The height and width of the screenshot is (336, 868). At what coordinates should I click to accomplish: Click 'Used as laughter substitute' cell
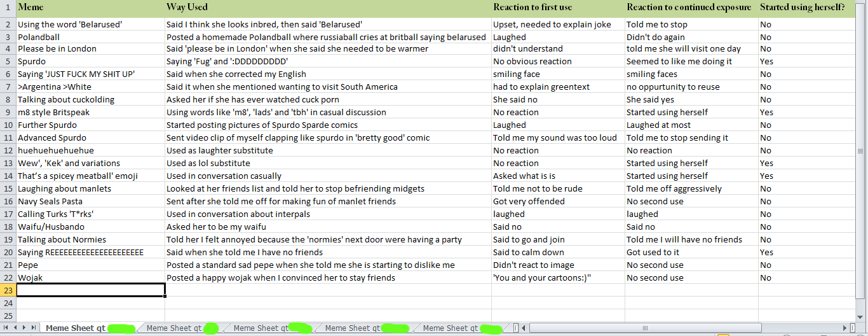pyautogui.click(x=328, y=150)
